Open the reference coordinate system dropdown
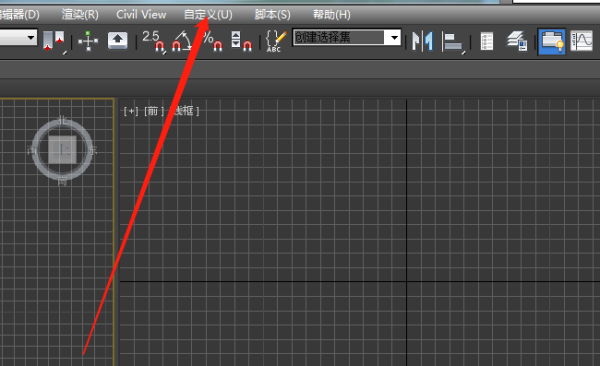Screen dimensions: 600x366 pos(18,38)
